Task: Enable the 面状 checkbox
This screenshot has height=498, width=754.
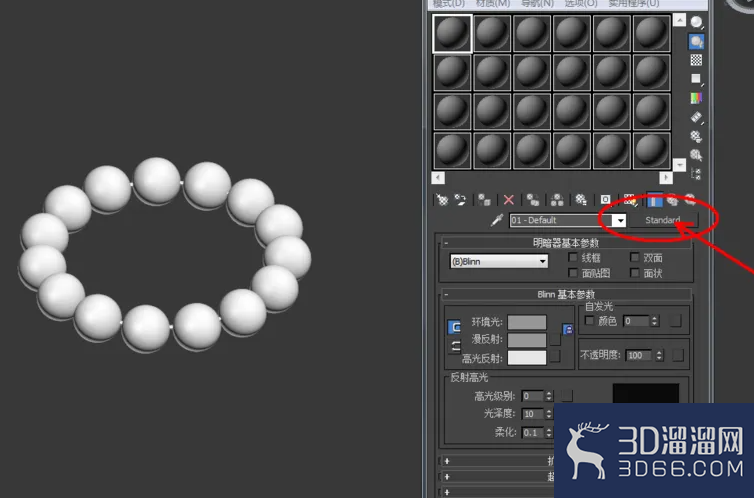Action: (x=635, y=273)
